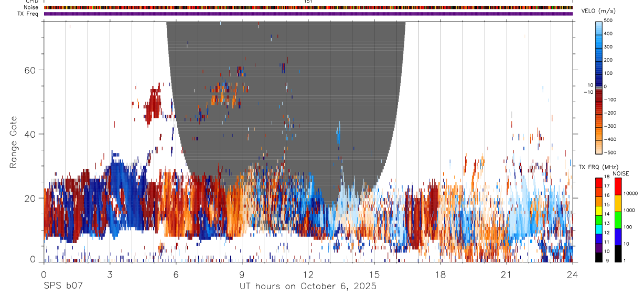This screenshot has width=644, height=297.
Task: Click the '60' tick on Range Gate axis
Action: click(31, 70)
